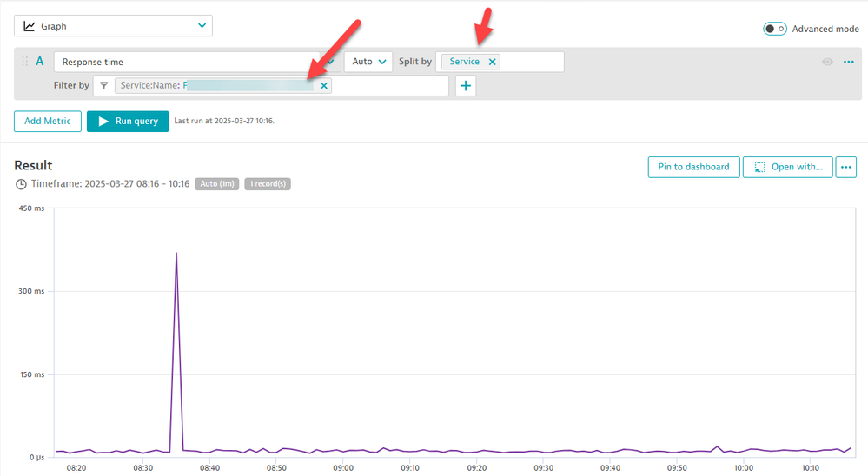This screenshot has width=868, height=476.
Task: Click the drag handle beside metric A
Action: click(x=24, y=62)
